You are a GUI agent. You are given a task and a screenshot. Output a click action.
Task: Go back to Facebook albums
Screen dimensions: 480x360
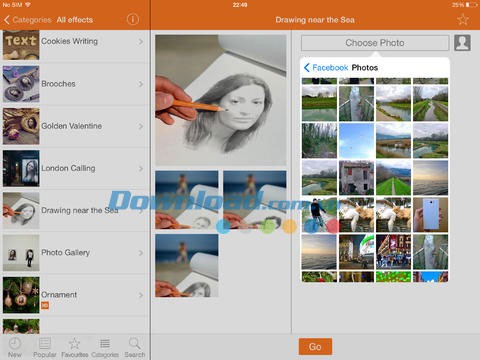[x=326, y=68]
